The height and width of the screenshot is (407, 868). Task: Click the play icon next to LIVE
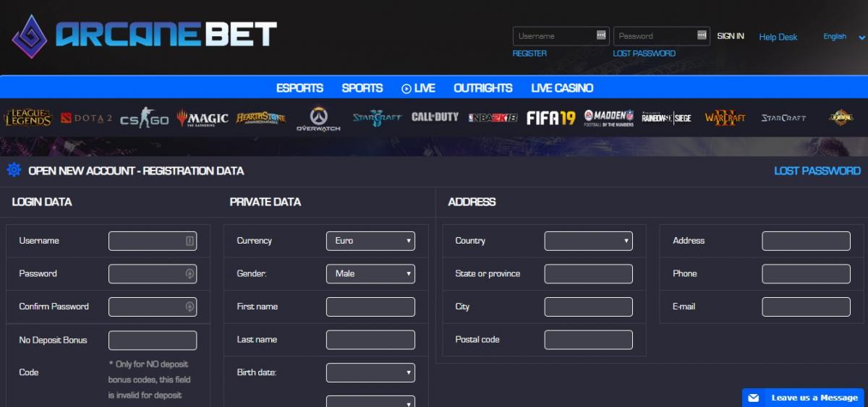[x=406, y=88]
